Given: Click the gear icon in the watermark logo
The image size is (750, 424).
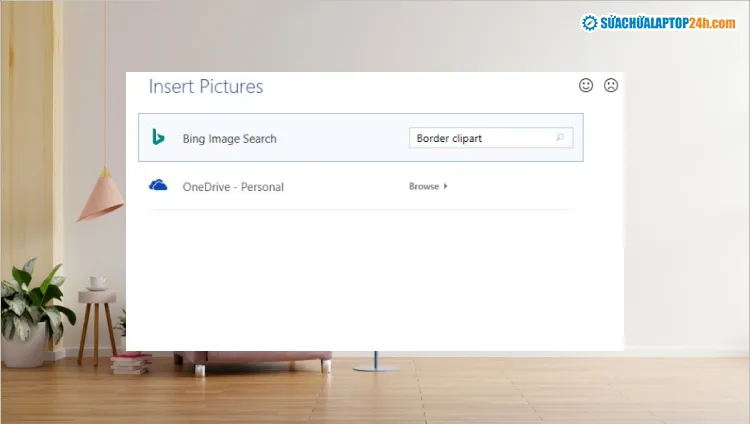Looking at the screenshot, I should coord(590,23).
